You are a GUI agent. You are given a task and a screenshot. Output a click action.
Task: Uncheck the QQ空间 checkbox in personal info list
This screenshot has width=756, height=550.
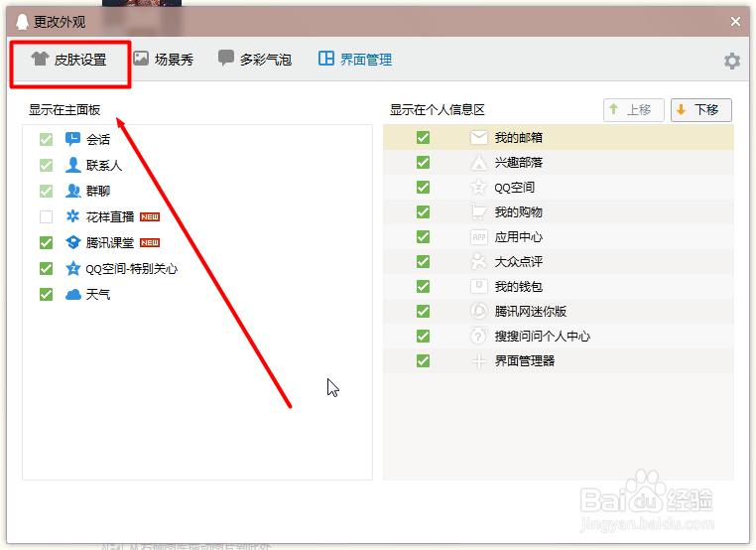click(x=423, y=188)
